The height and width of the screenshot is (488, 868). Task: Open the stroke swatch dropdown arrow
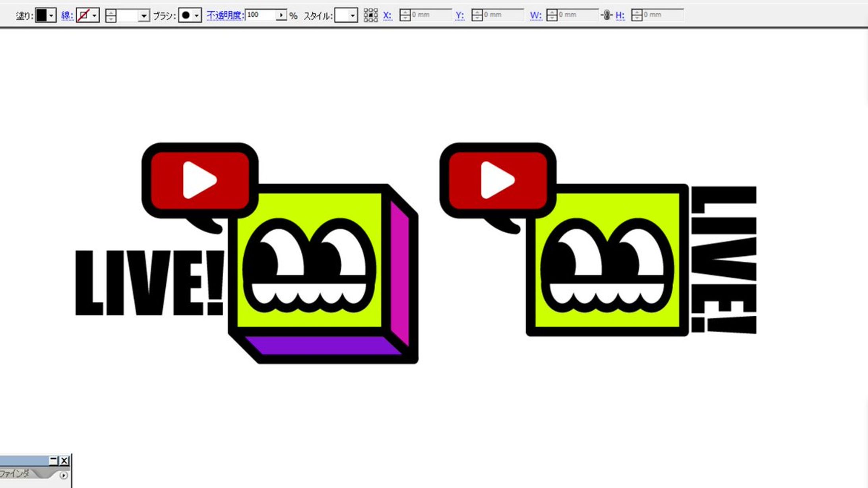94,15
